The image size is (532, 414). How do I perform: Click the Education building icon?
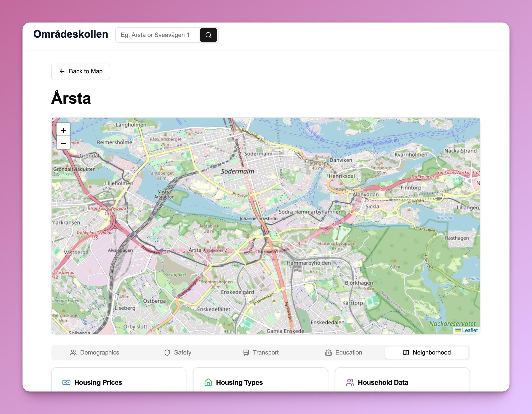click(328, 353)
